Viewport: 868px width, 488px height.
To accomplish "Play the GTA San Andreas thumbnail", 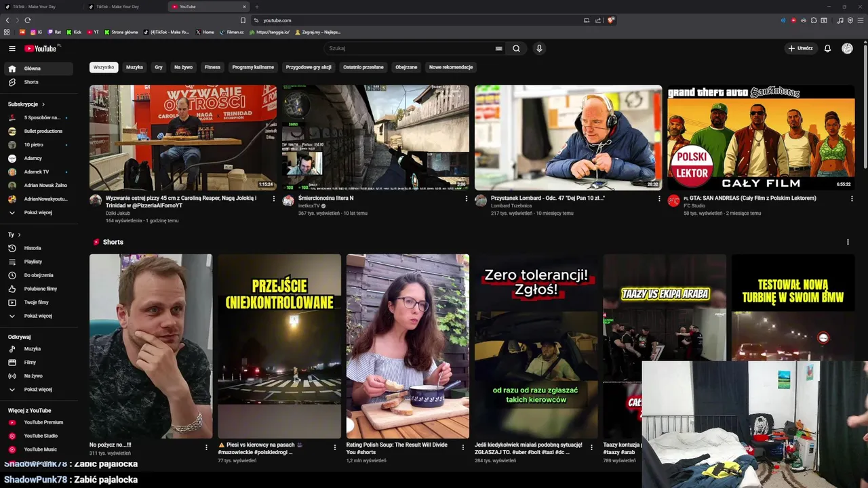I will coord(761,138).
